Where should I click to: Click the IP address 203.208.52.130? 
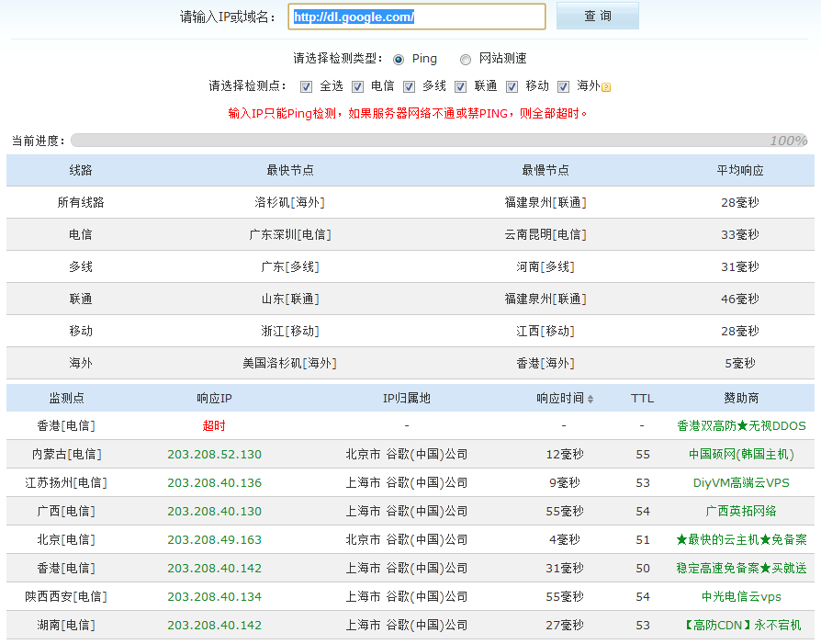pyautogui.click(x=214, y=454)
